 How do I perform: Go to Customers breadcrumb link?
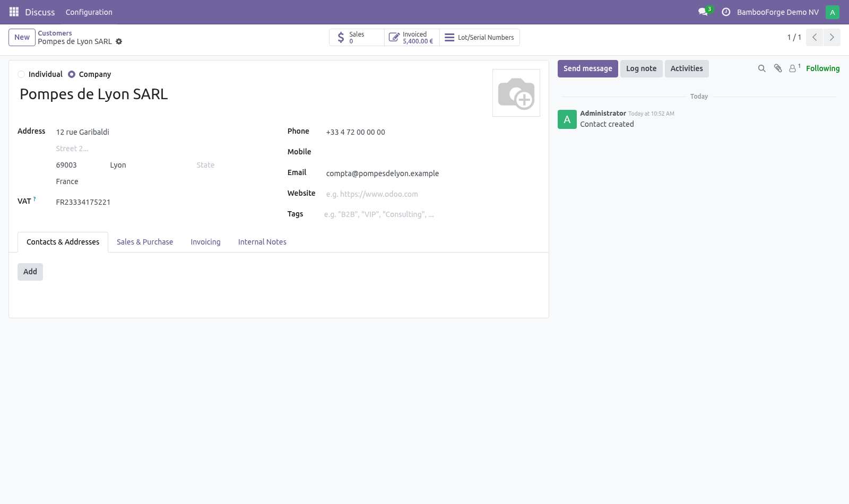(55, 33)
